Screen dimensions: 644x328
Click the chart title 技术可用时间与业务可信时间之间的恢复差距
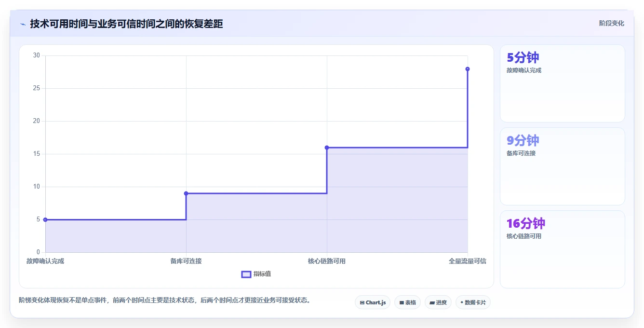pos(126,24)
